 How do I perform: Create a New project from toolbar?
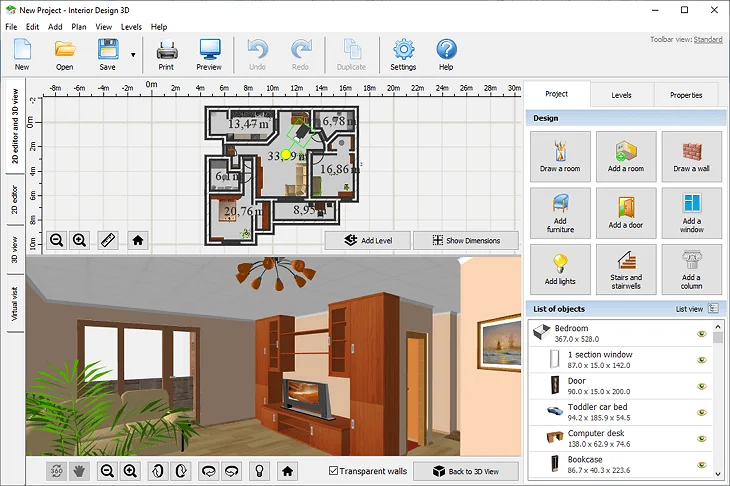click(22, 54)
